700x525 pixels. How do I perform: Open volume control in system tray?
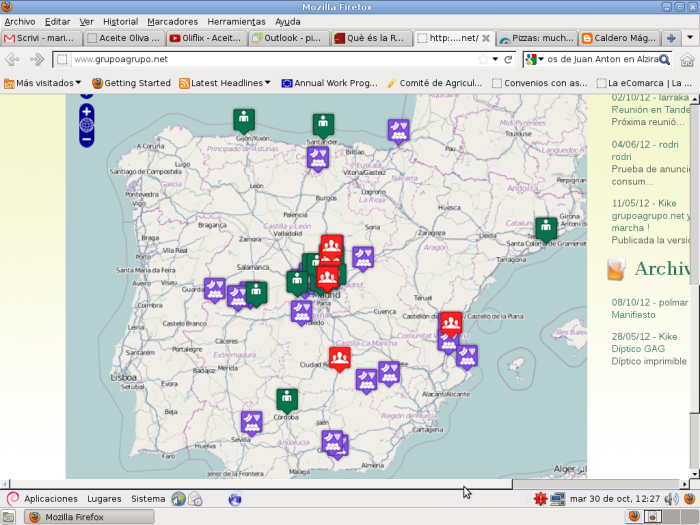click(671, 499)
